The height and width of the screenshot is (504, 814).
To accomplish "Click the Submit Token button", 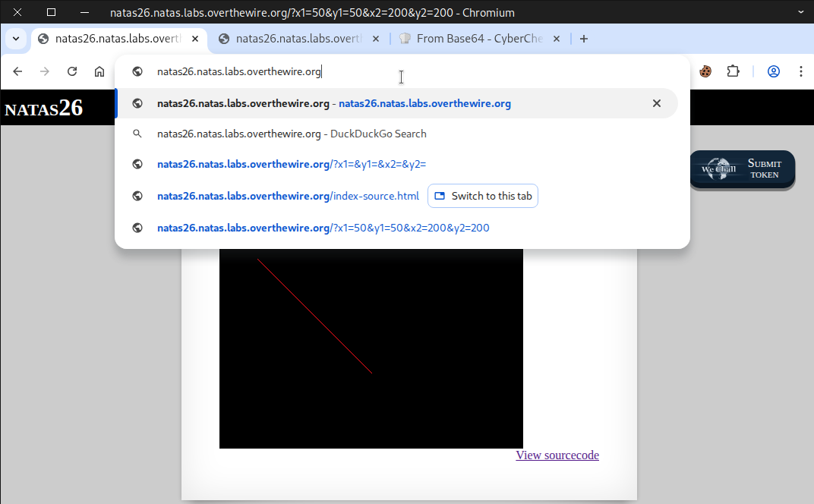I will [x=742, y=169].
